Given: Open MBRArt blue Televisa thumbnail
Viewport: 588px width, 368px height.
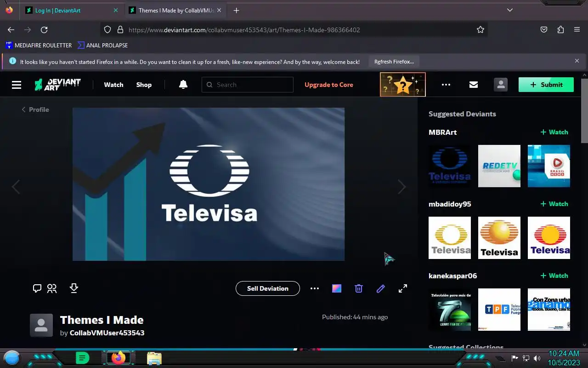Looking at the screenshot, I should point(450,166).
